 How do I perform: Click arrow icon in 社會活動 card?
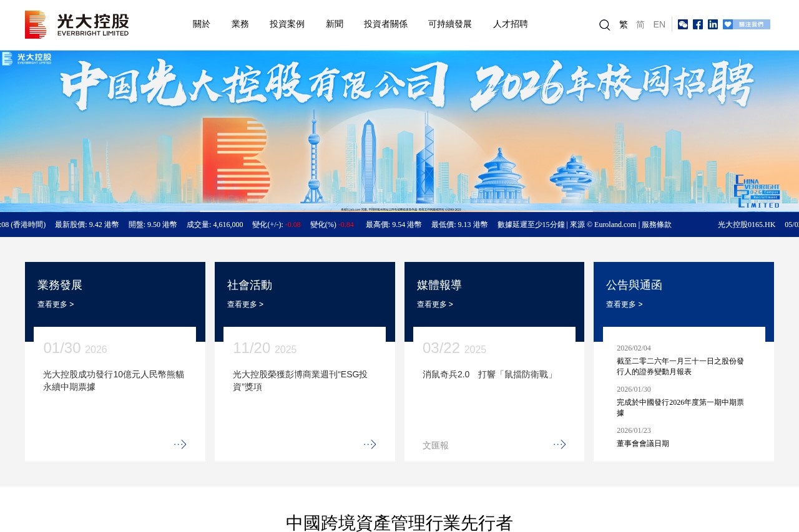(370, 444)
